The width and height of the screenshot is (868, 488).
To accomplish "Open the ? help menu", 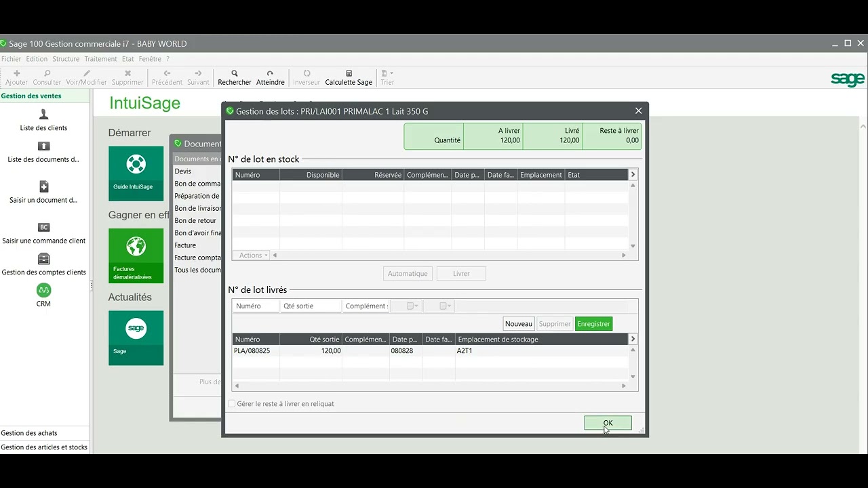I will click(167, 59).
